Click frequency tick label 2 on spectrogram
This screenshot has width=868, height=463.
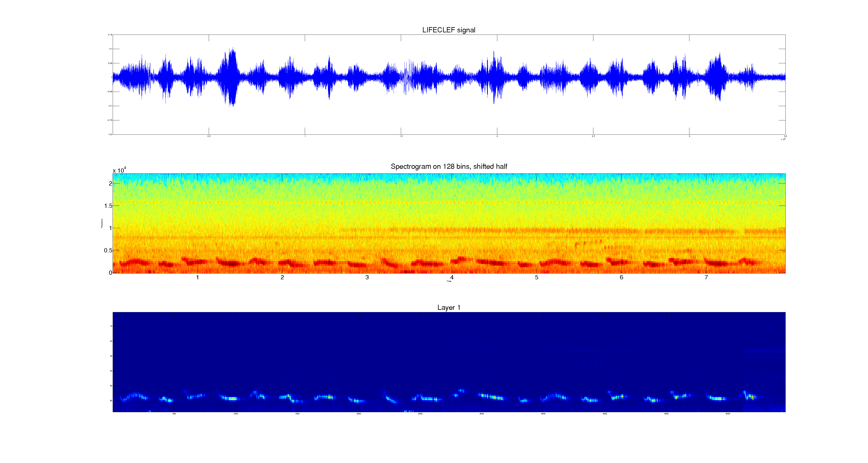pos(110,184)
